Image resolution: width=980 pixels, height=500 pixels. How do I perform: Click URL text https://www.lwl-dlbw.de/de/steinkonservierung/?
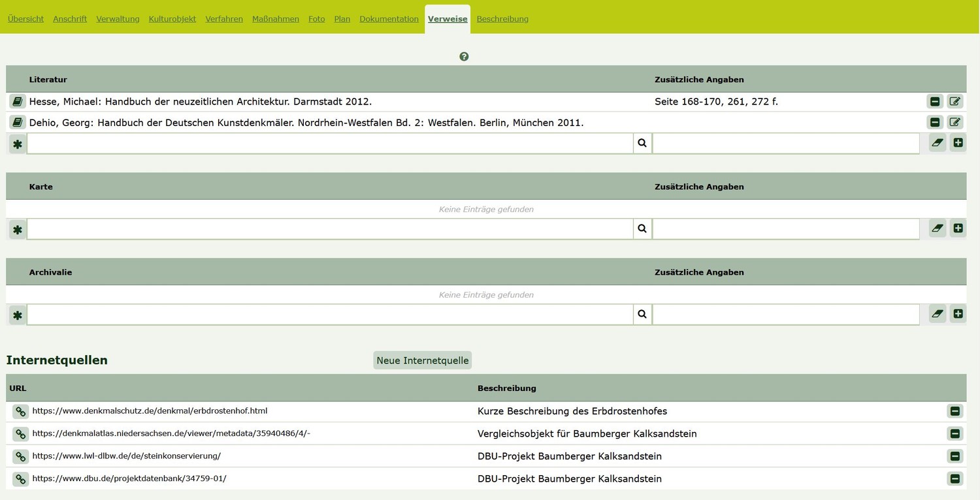click(x=126, y=456)
